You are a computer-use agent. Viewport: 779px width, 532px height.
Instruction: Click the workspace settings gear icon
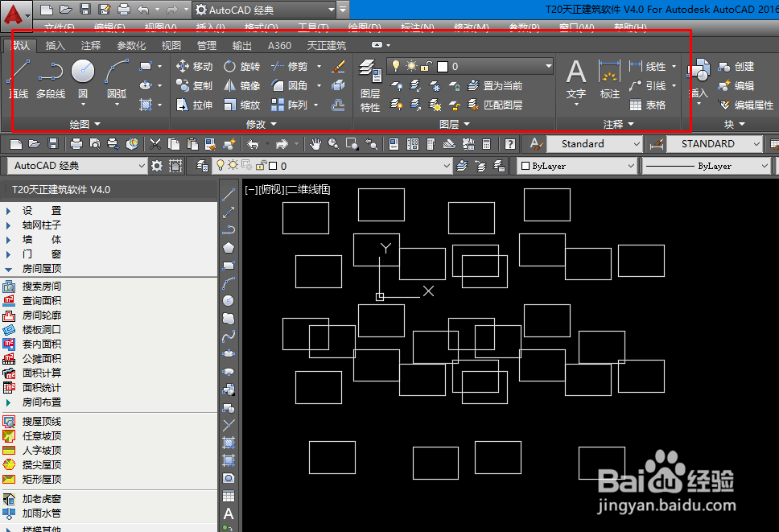(x=157, y=166)
